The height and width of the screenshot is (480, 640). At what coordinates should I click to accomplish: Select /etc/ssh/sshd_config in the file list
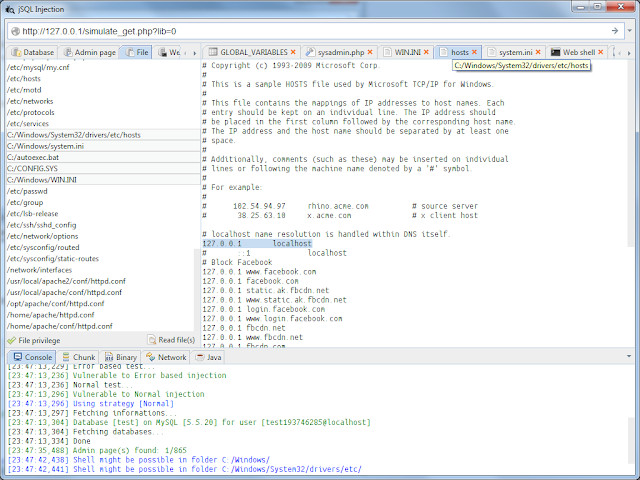(x=100, y=225)
